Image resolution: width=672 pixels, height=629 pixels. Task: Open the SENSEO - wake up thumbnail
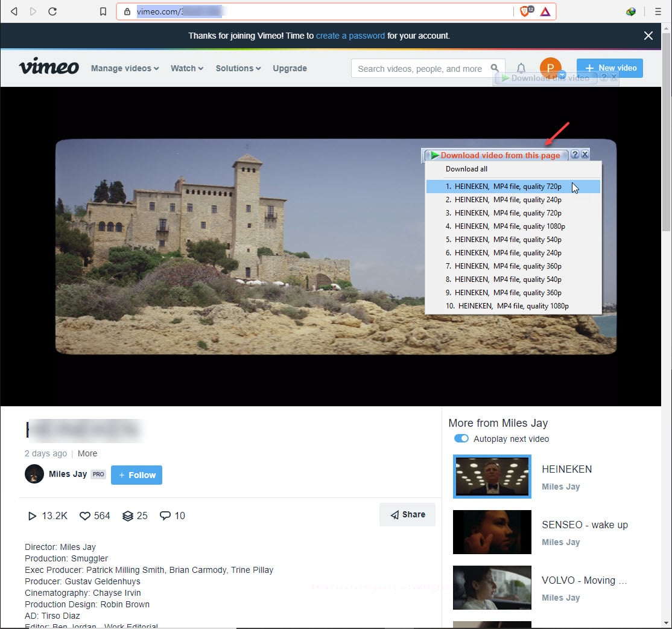click(492, 532)
